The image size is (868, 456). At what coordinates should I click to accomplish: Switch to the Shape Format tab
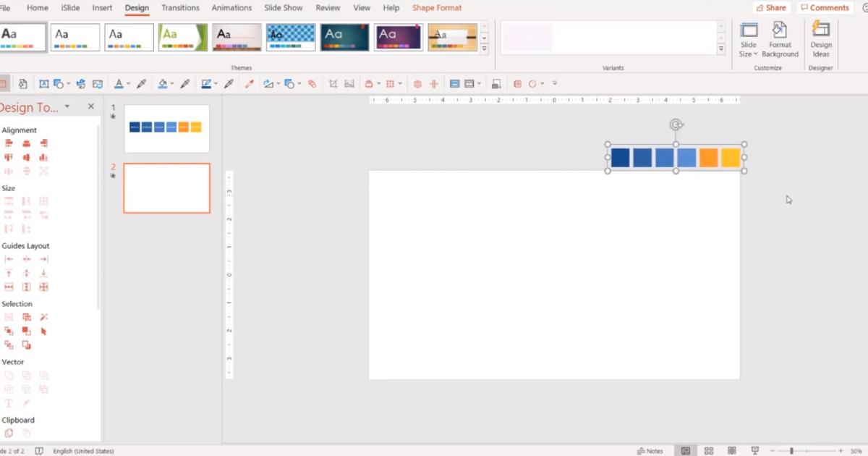tap(437, 7)
